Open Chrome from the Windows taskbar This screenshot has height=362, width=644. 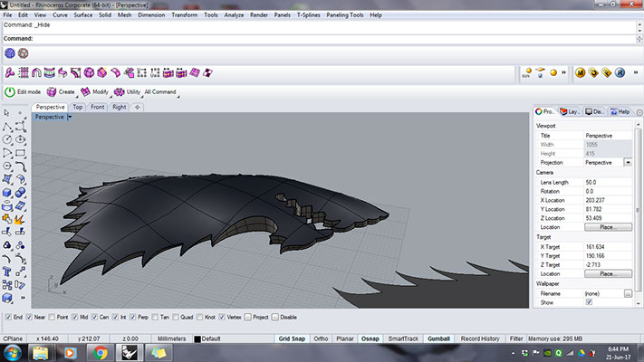point(100,353)
